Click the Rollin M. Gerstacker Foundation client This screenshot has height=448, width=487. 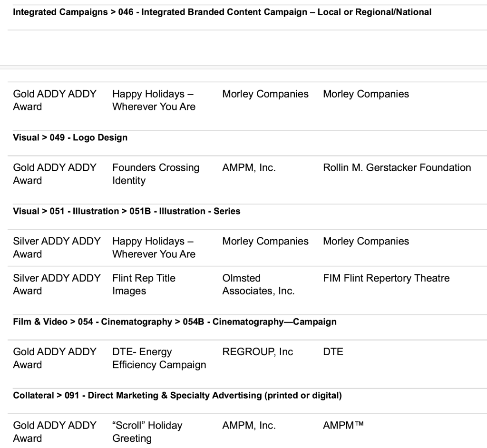click(x=397, y=167)
